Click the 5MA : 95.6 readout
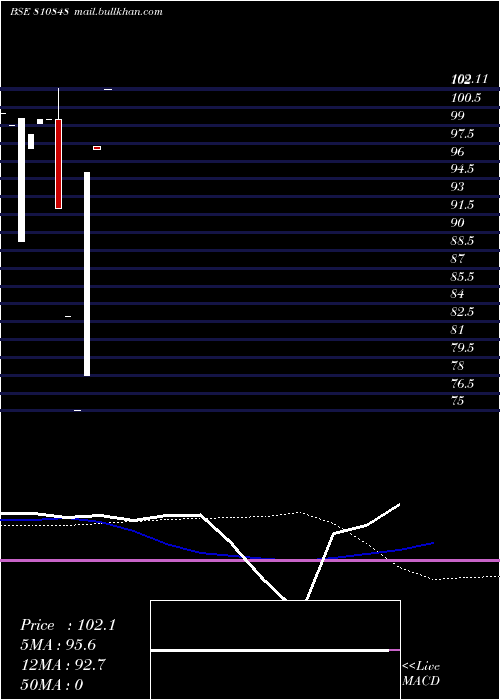The height and width of the screenshot is (700, 500). (x=58, y=645)
